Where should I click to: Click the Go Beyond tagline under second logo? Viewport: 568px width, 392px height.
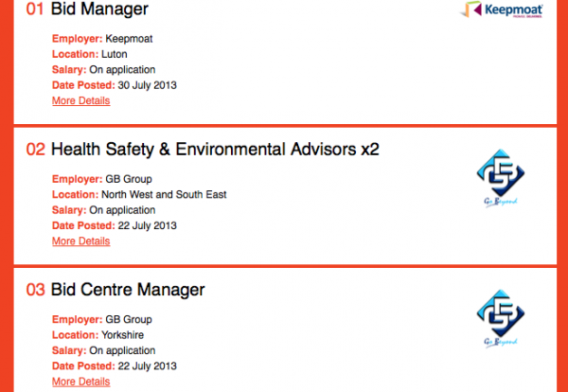pyautogui.click(x=501, y=203)
